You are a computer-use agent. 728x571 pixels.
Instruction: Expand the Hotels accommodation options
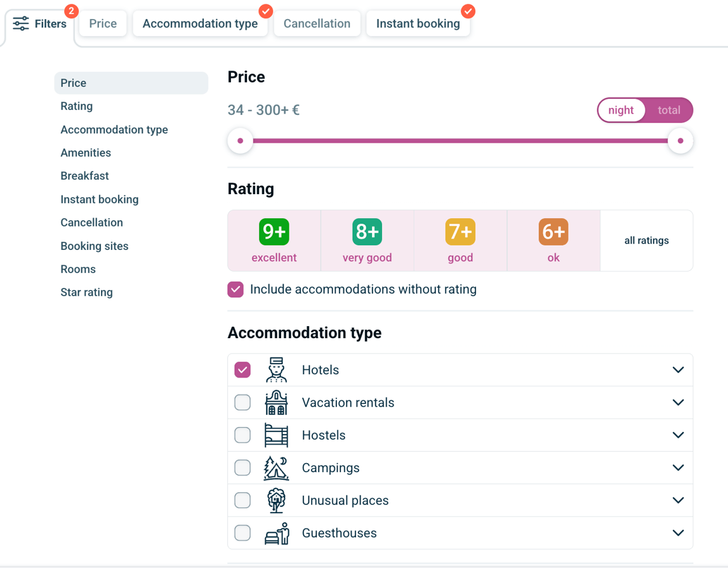(x=678, y=370)
